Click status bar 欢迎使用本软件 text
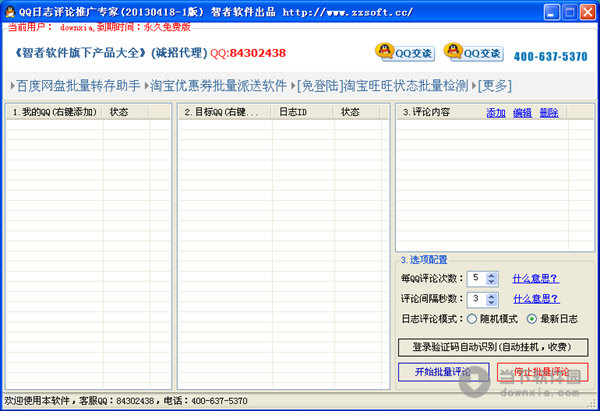 (x=126, y=401)
